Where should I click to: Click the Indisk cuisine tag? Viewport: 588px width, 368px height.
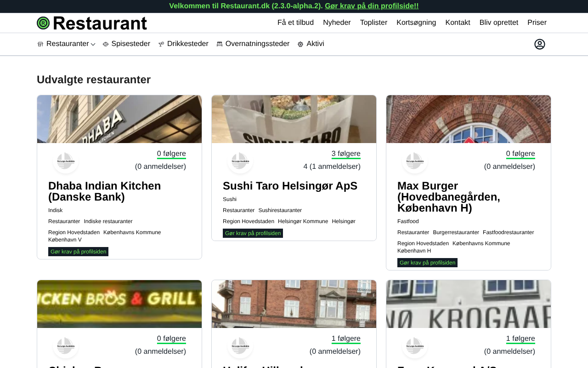point(55,210)
